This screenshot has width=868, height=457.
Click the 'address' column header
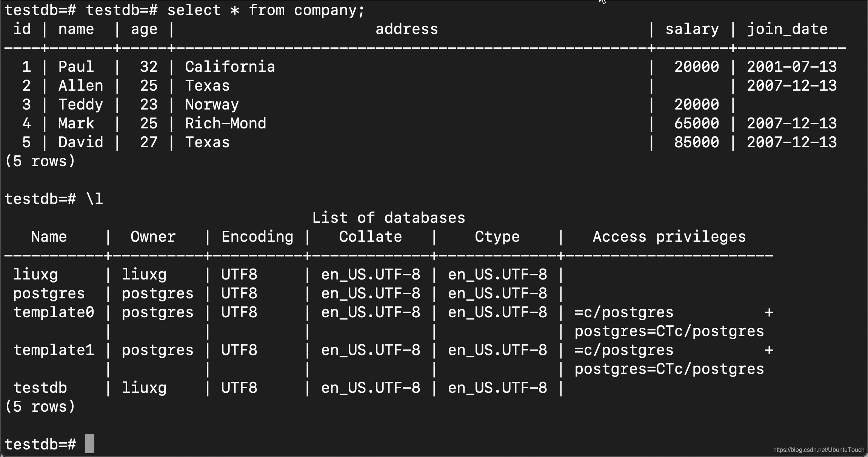coord(407,29)
